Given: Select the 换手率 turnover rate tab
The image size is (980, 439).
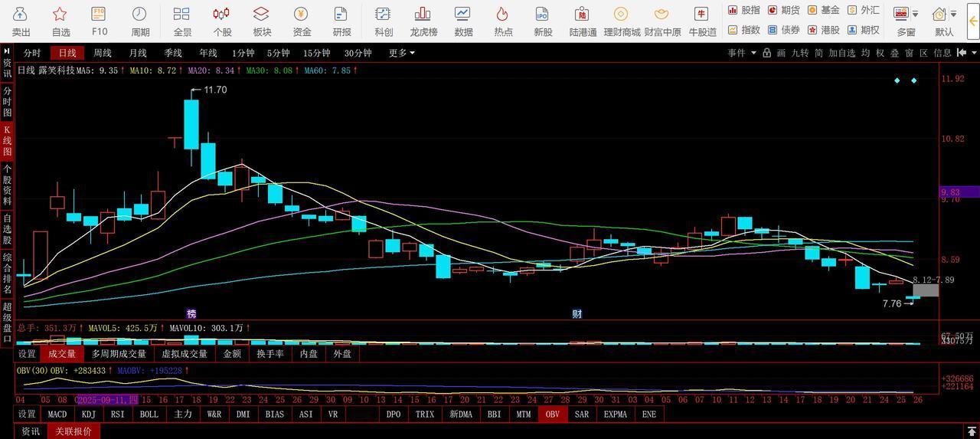Looking at the screenshot, I should pos(270,354).
